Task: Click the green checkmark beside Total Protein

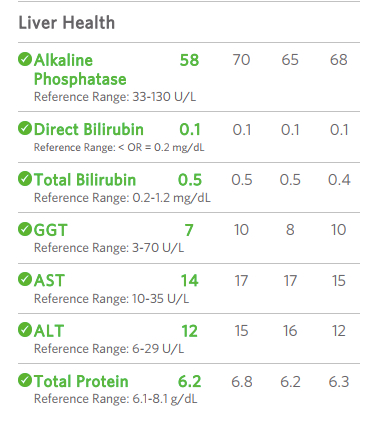Action: (x=25, y=380)
